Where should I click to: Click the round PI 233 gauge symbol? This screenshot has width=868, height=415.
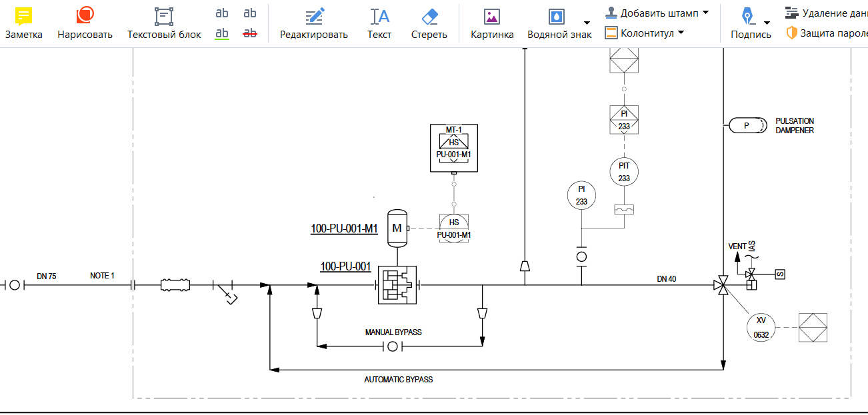(581, 195)
